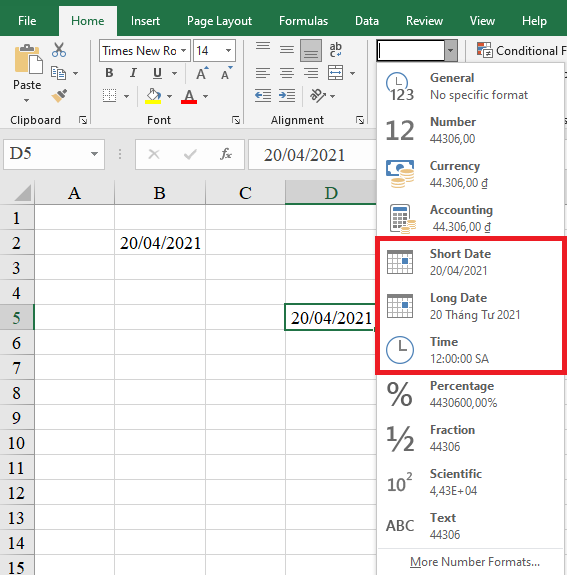Decrease indent

pos(263,96)
